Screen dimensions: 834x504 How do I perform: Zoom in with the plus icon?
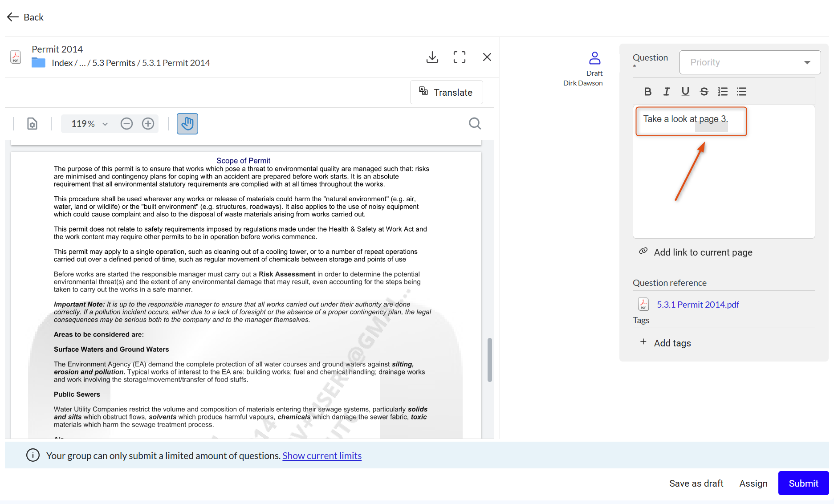[148, 123]
